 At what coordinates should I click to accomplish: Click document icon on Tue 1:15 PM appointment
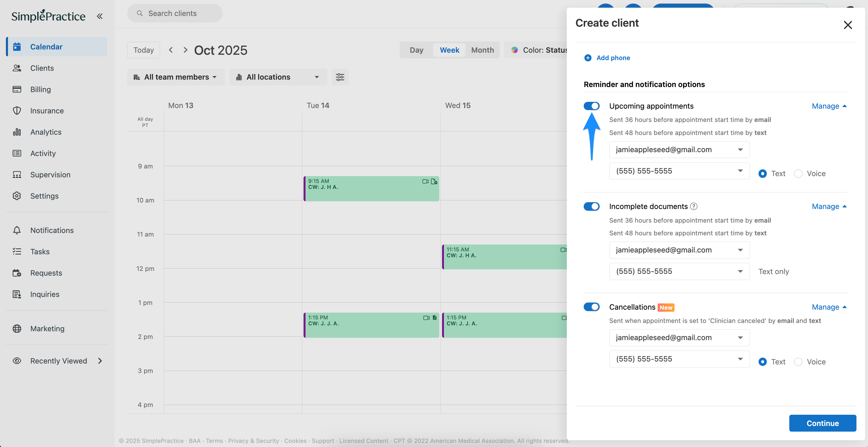[434, 318]
